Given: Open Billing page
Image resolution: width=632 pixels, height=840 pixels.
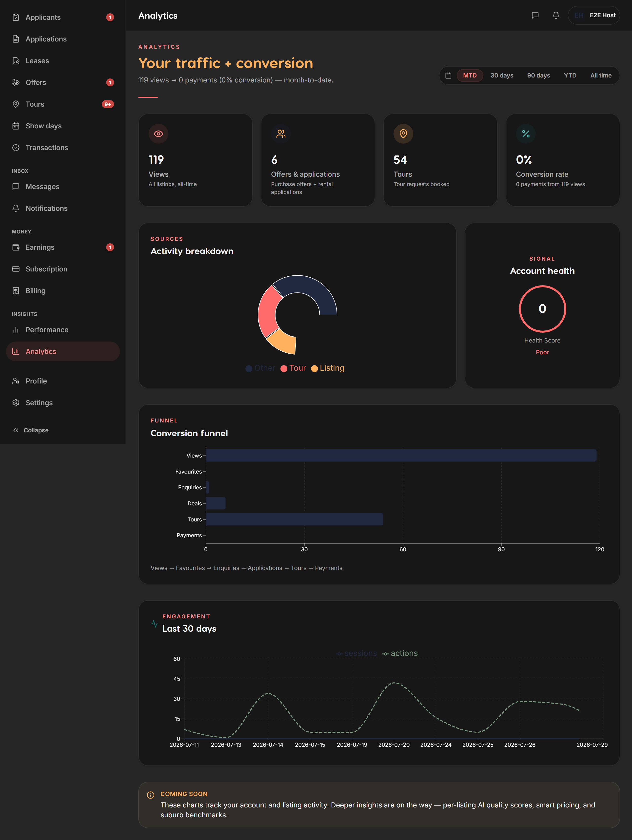Looking at the screenshot, I should pyautogui.click(x=63, y=290).
